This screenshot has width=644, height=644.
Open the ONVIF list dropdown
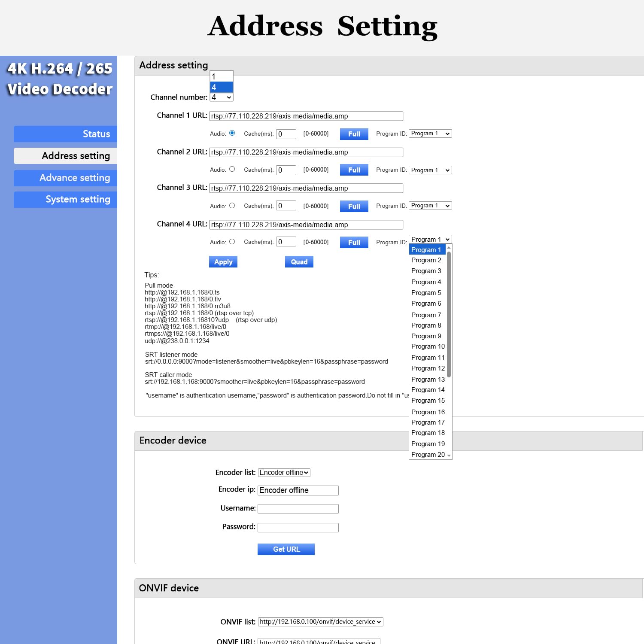[320, 622]
